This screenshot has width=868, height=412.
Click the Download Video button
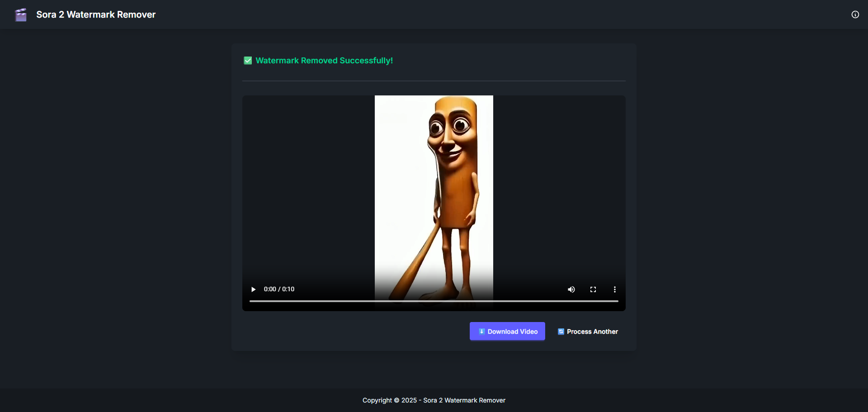(507, 331)
